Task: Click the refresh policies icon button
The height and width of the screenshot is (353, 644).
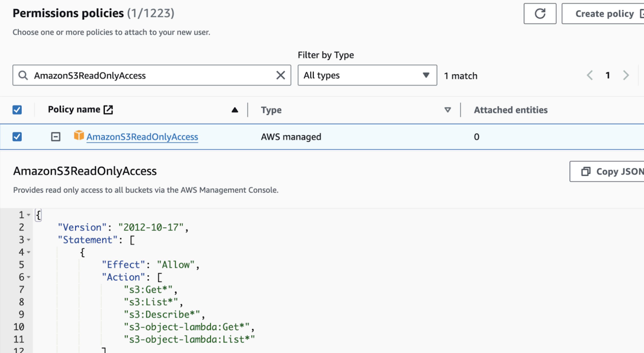Action: pyautogui.click(x=540, y=14)
